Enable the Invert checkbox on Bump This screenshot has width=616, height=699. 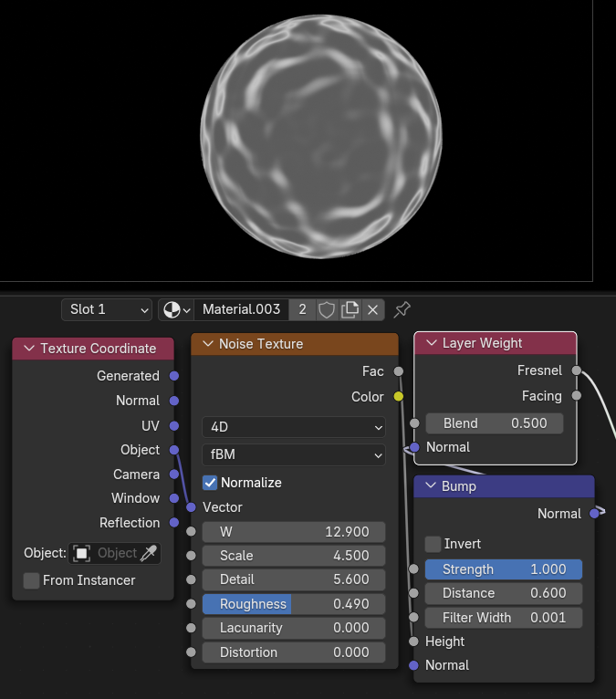(433, 544)
